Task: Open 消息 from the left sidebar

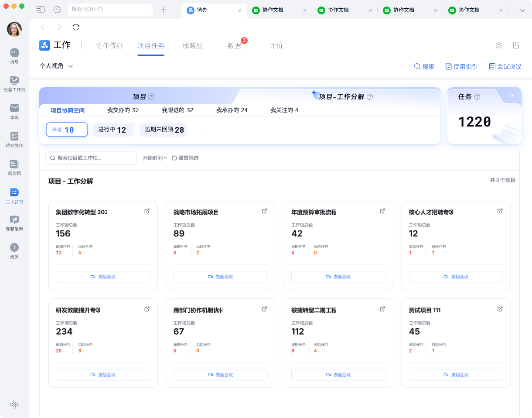Action: pyautogui.click(x=14, y=56)
